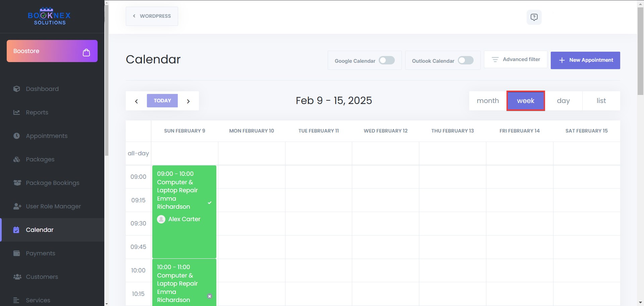Go to the previous week arrow
Image resolution: width=644 pixels, height=306 pixels.
point(137,101)
